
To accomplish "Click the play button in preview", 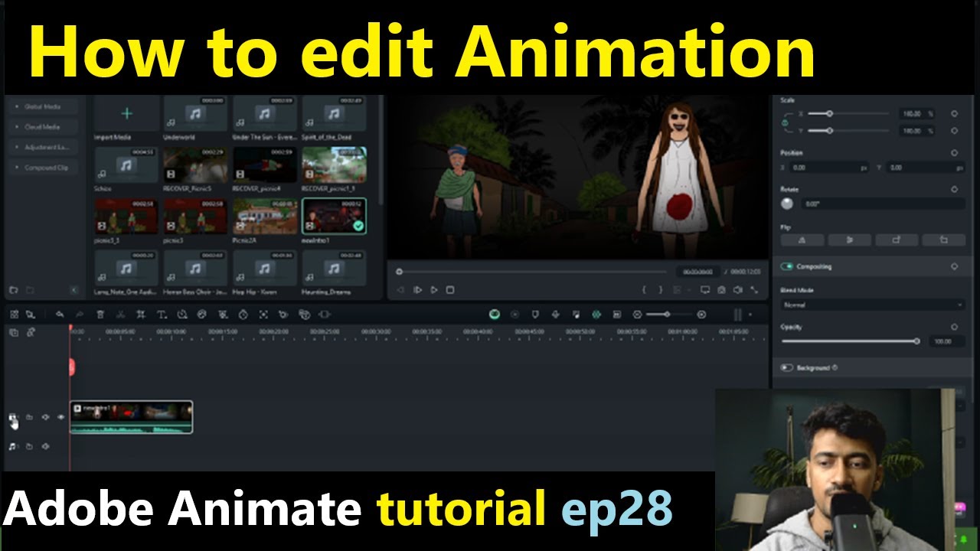I will coord(434,290).
